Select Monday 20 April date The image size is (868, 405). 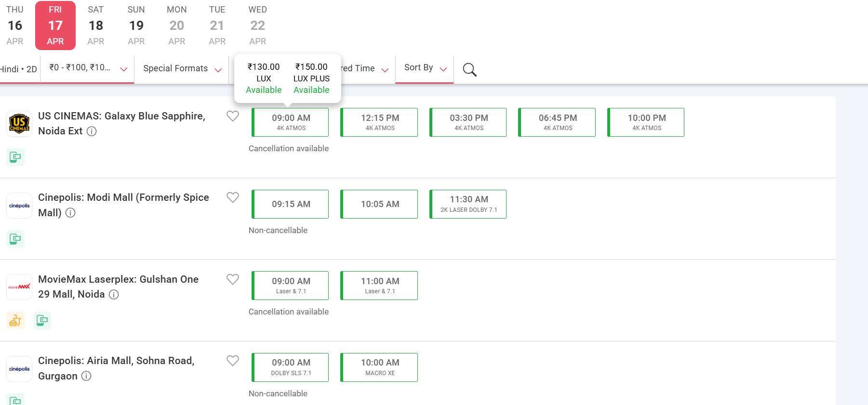tap(177, 26)
